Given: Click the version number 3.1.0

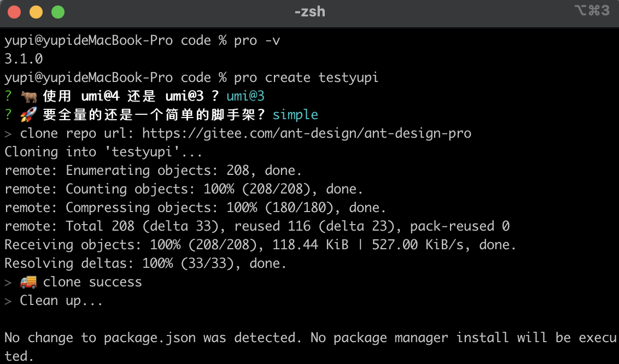Looking at the screenshot, I should pyautogui.click(x=24, y=59).
